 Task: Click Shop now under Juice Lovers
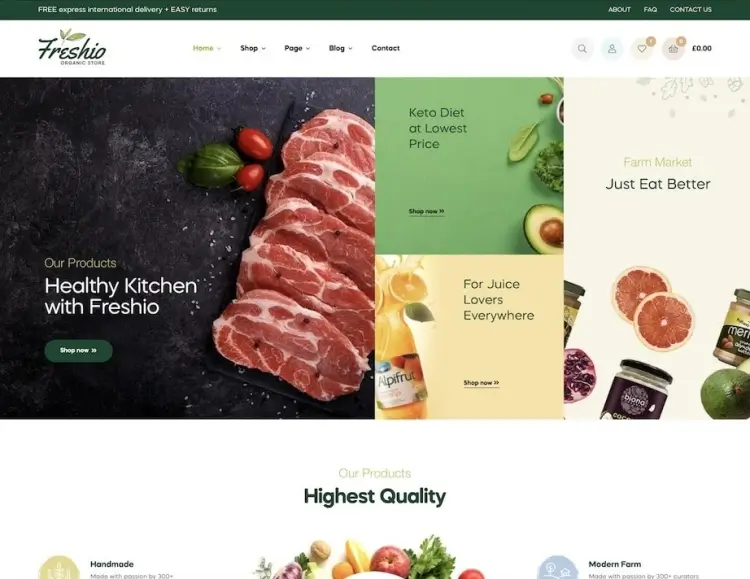481,383
